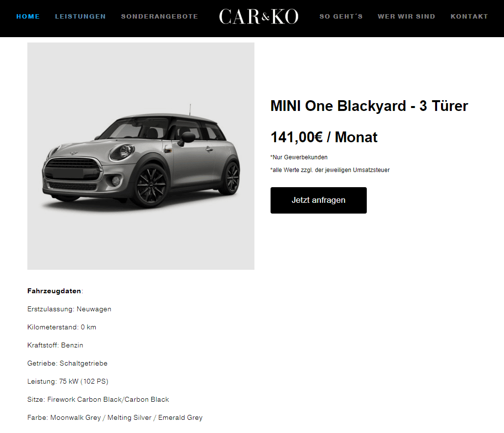
Task: Click the Umsatzsteuer disclaimer line
Action: click(x=330, y=170)
